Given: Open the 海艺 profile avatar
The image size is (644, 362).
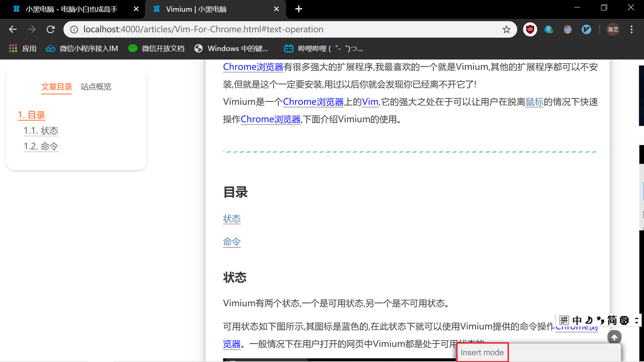Looking at the screenshot, I should pyautogui.click(x=612, y=29).
